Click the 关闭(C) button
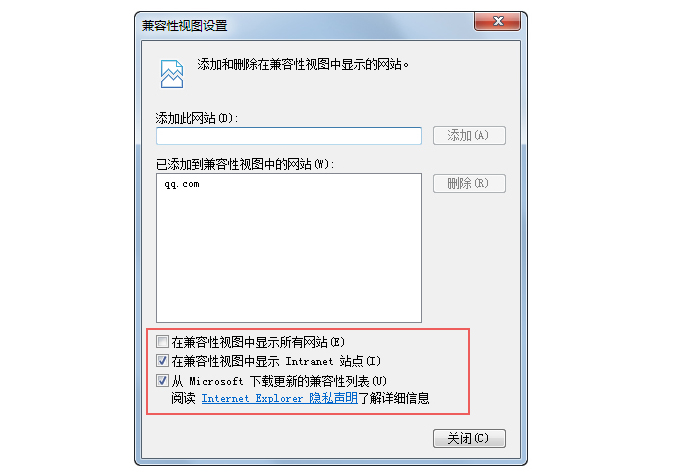 pos(469,438)
